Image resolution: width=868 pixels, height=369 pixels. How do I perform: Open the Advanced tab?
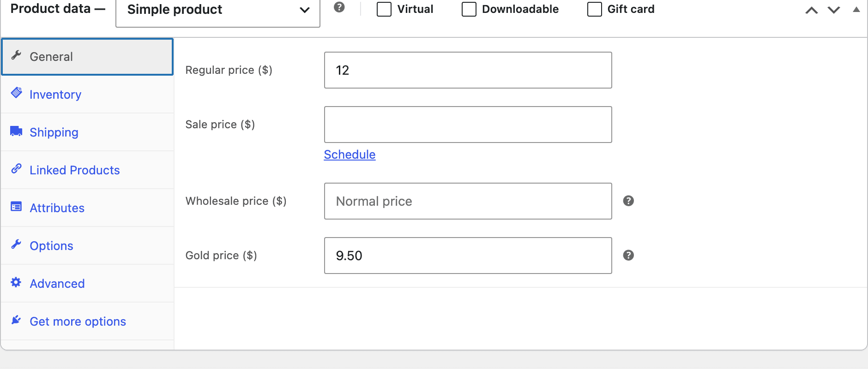(87, 284)
